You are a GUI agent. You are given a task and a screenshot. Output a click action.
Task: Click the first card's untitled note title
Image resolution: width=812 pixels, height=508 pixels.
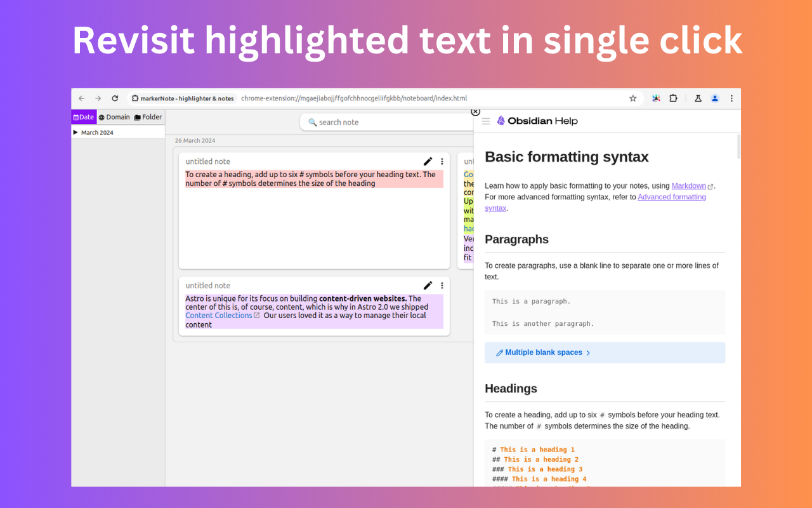[x=208, y=161]
